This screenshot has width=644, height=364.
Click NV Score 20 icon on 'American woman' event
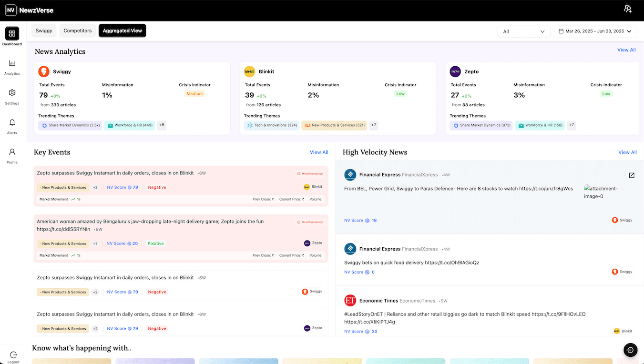(x=129, y=243)
